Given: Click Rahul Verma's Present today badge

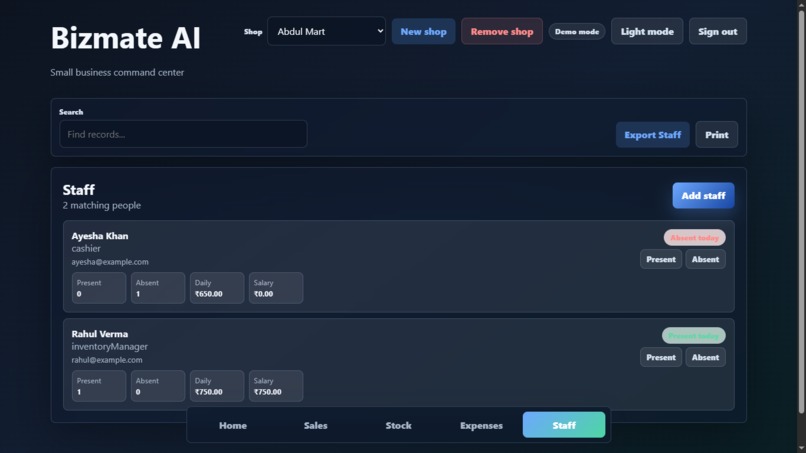Looking at the screenshot, I should tap(693, 336).
